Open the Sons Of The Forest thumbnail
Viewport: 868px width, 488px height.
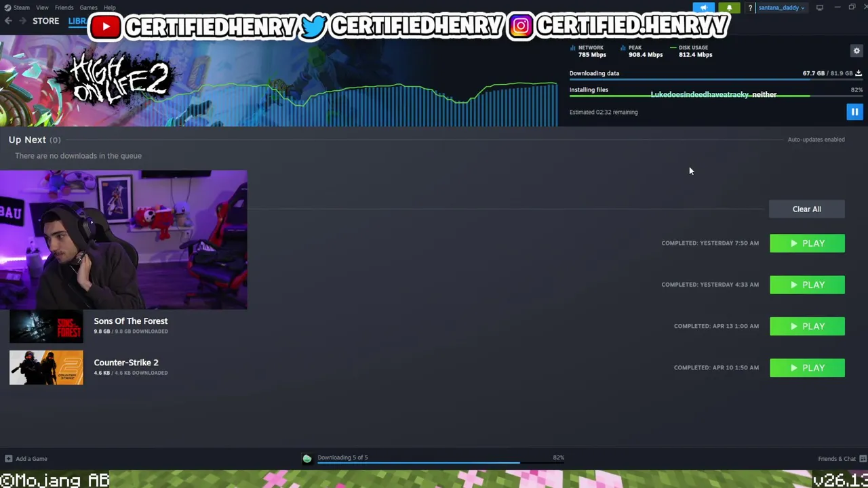click(x=46, y=327)
